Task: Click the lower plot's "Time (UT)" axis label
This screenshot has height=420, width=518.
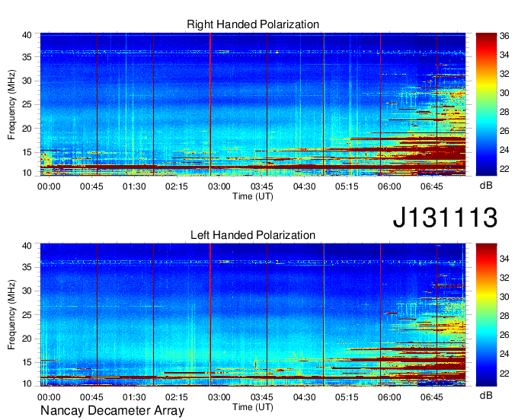Action: click(253, 407)
